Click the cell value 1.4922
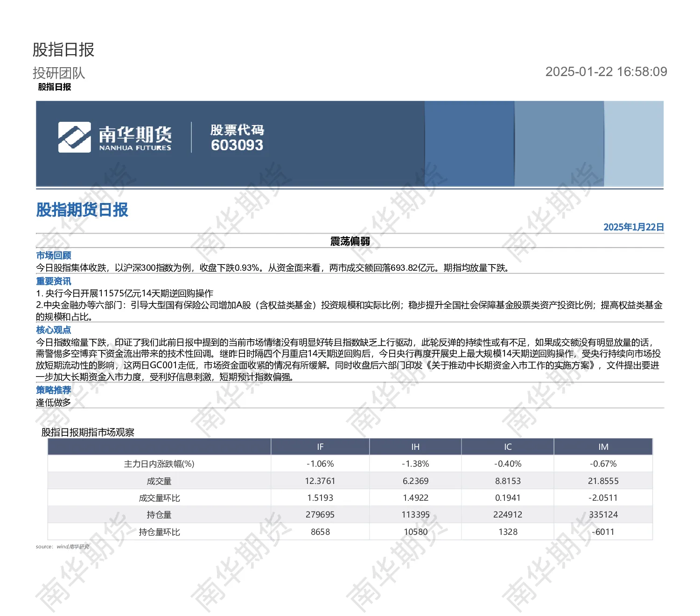This screenshot has width=700, height=616. [x=415, y=498]
